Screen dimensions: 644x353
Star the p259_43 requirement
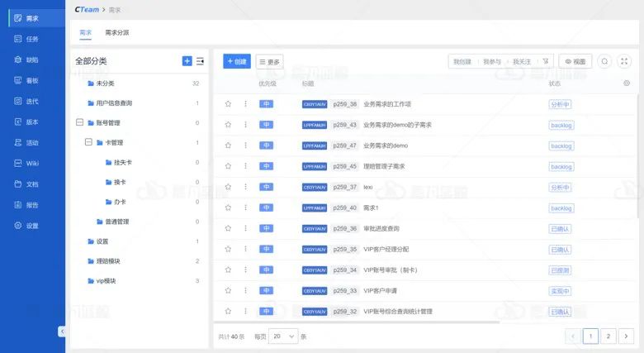click(x=228, y=125)
